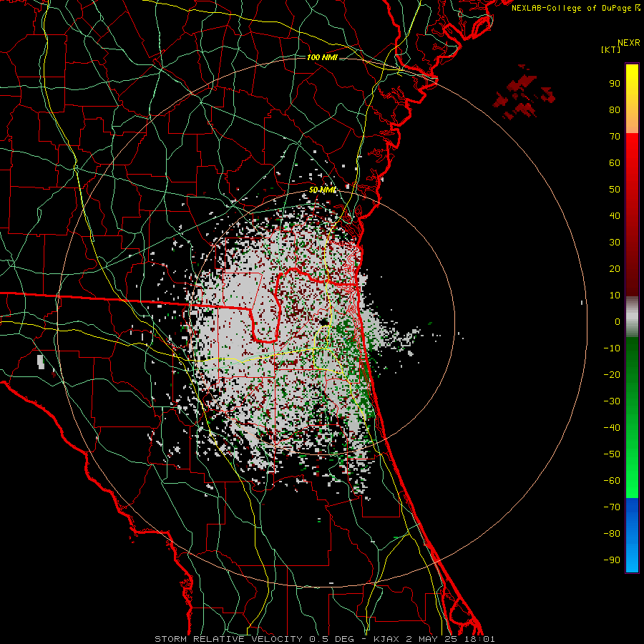Viewport: 644px width, 644px height.
Task: Select the 60 value on velocity scale
Action: 615,163
